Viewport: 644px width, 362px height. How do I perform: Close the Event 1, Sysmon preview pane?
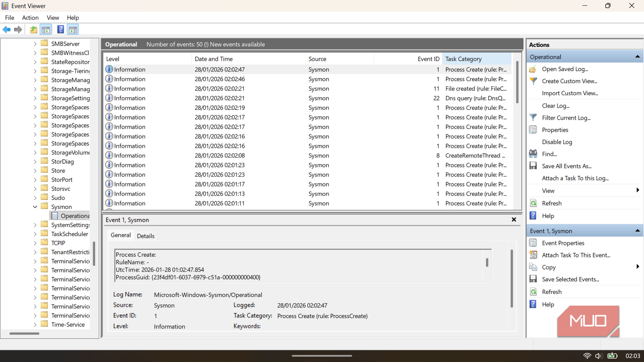pyautogui.click(x=514, y=220)
